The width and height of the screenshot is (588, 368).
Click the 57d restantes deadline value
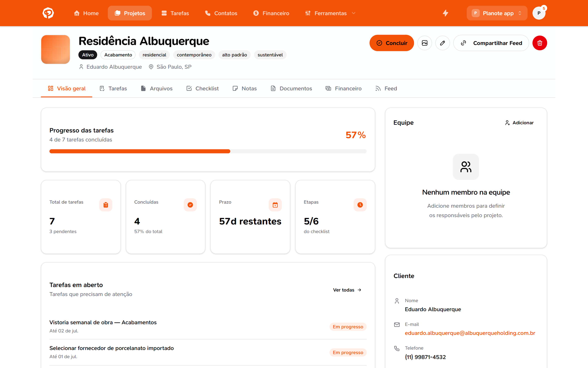point(250,221)
